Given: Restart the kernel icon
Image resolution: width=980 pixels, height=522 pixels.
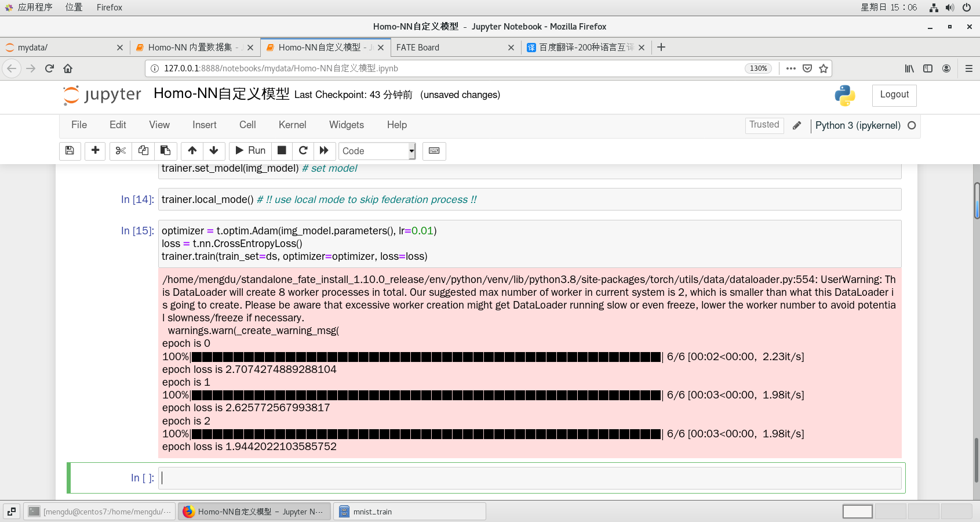Looking at the screenshot, I should click(x=303, y=151).
